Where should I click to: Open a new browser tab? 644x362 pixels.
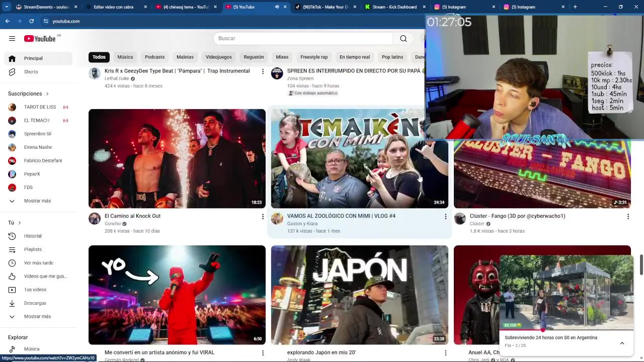[x=575, y=7]
